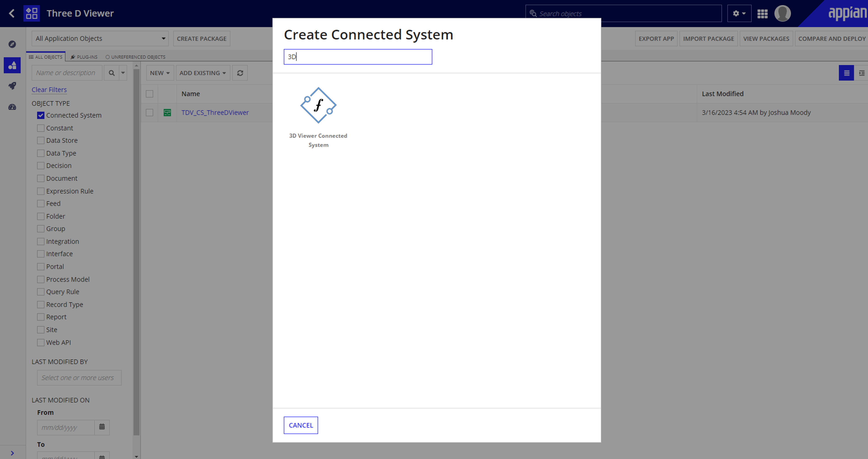The width and height of the screenshot is (868, 459).
Task: Click CREATE PACKAGE button
Action: pyautogui.click(x=201, y=39)
